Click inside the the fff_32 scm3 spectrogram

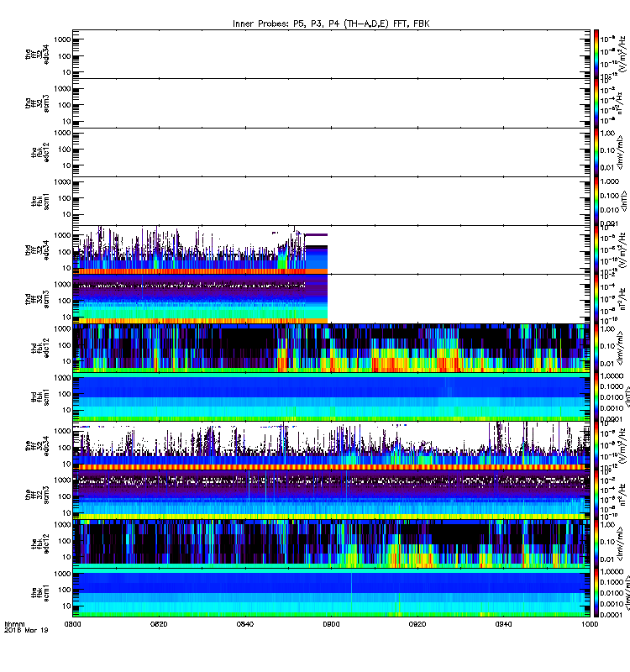[x=331, y=495]
